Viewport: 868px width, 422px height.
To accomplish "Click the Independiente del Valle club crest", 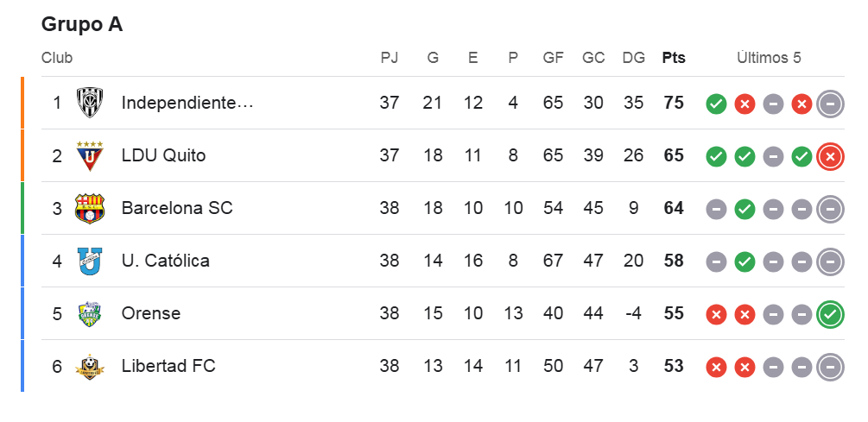I will 90,104.
